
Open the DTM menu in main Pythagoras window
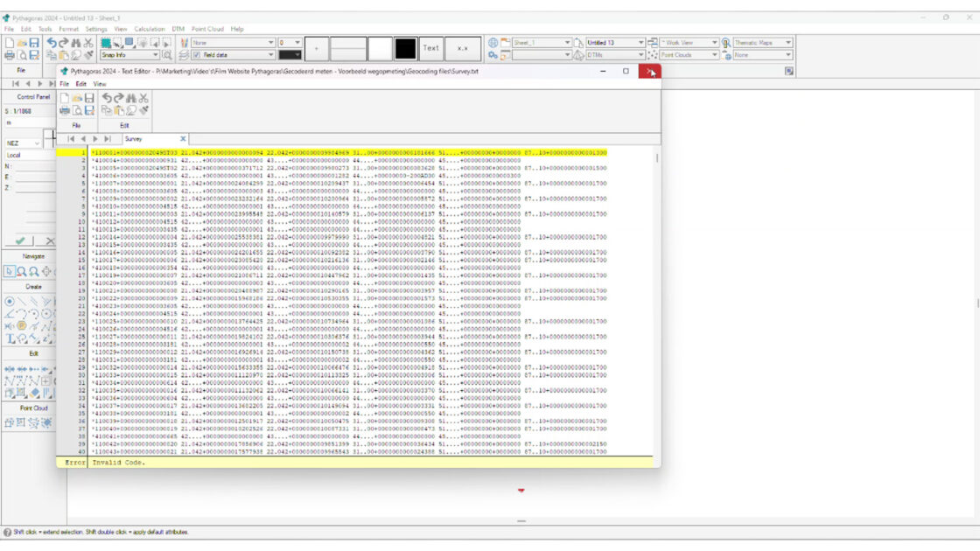click(x=178, y=29)
